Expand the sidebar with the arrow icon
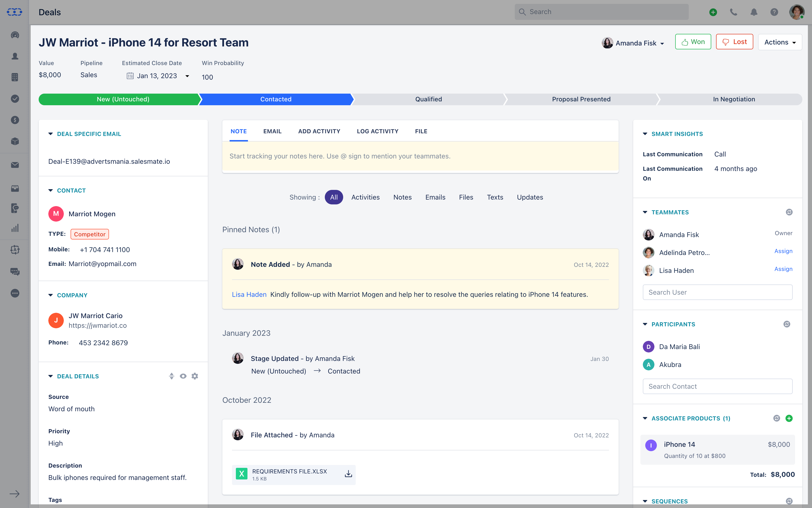The height and width of the screenshot is (508, 812). pyautogui.click(x=14, y=494)
